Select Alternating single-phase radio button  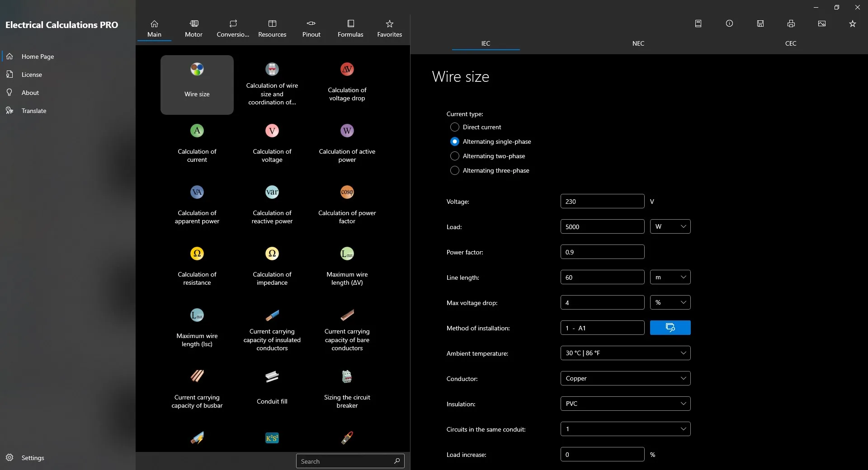point(455,141)
